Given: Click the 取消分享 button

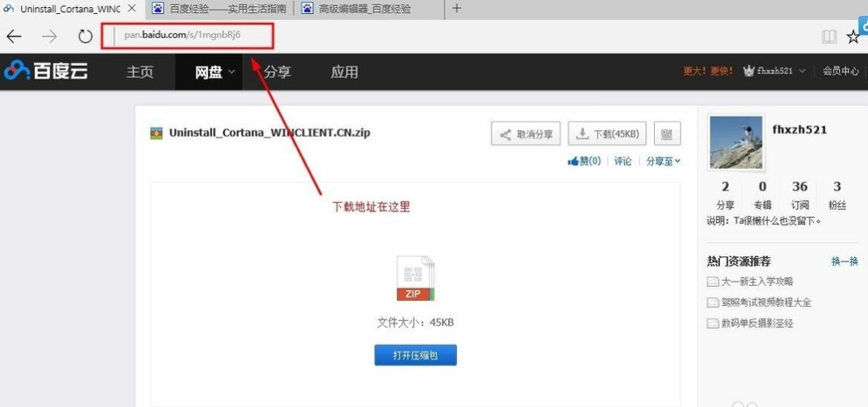Looking at the screenshot, I should (526, 134).
